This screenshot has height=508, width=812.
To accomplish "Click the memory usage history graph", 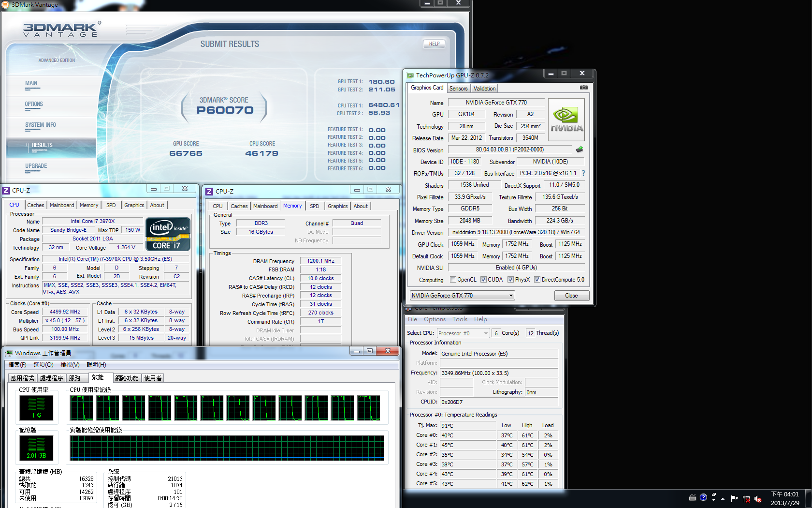I will click(227, 448).
